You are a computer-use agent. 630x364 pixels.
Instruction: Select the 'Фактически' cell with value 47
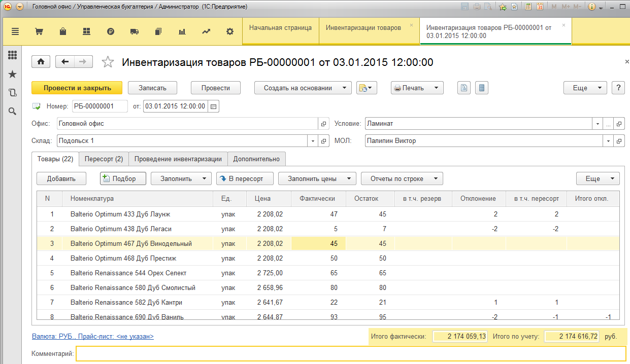[318, 214]
